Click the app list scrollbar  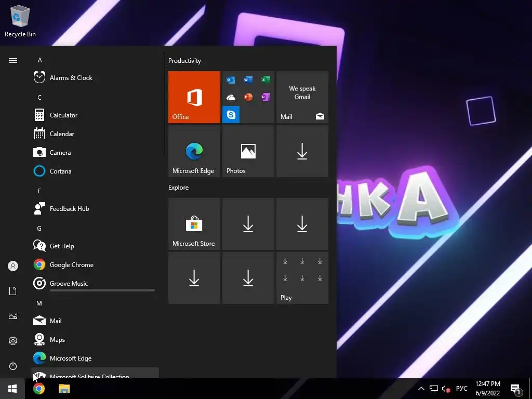(164, 104)
